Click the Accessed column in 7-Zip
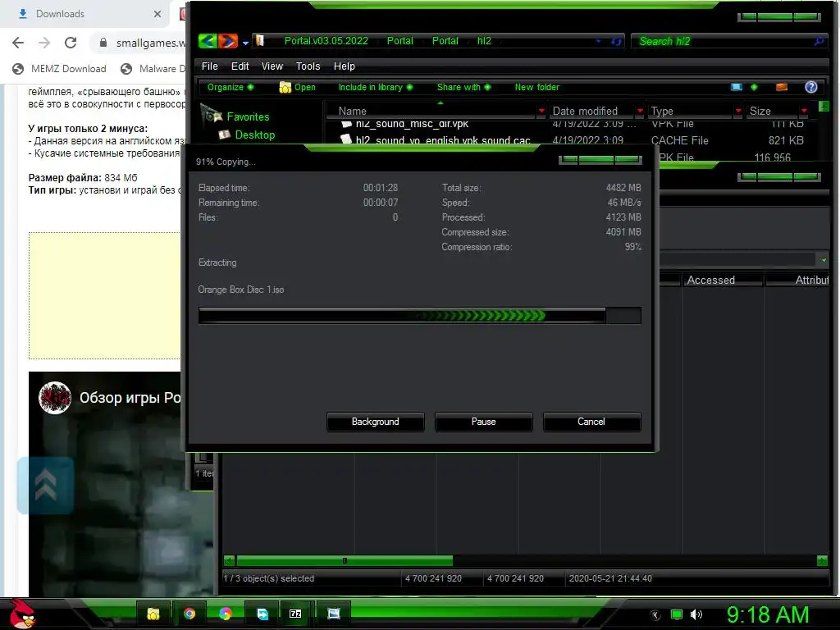 721,280
